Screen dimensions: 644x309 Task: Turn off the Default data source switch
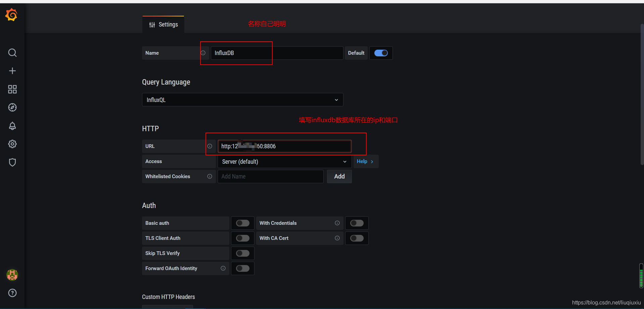coord(381,53)
